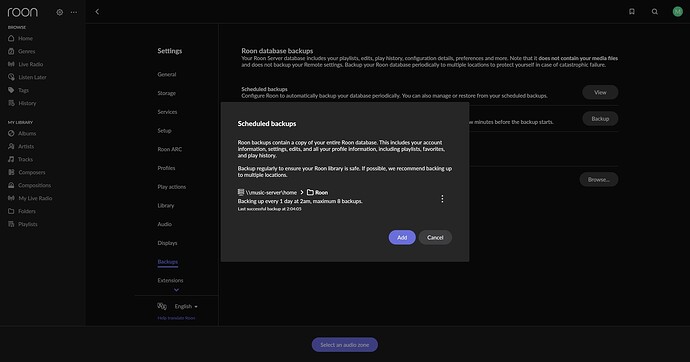Click the BROWSE section label
690x362 pixels.
point(17,27)
